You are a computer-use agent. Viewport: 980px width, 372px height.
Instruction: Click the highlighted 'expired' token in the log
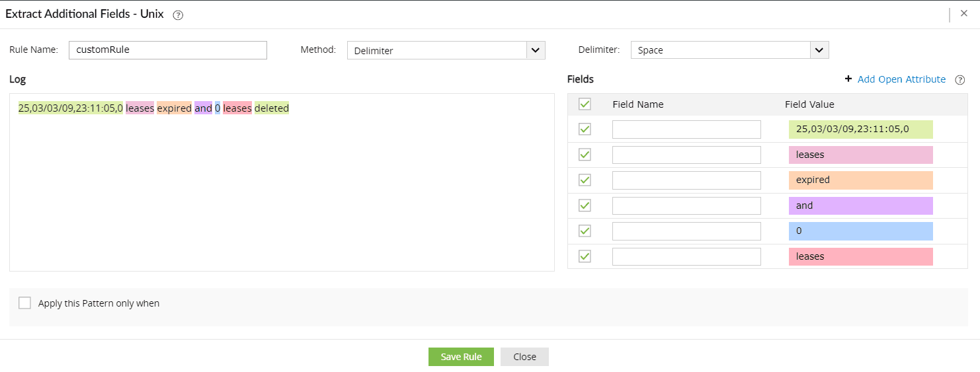[x=174, y=108]
